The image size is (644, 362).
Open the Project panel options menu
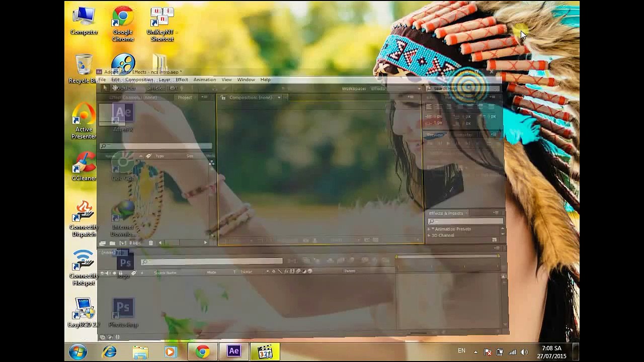[205, 97]
